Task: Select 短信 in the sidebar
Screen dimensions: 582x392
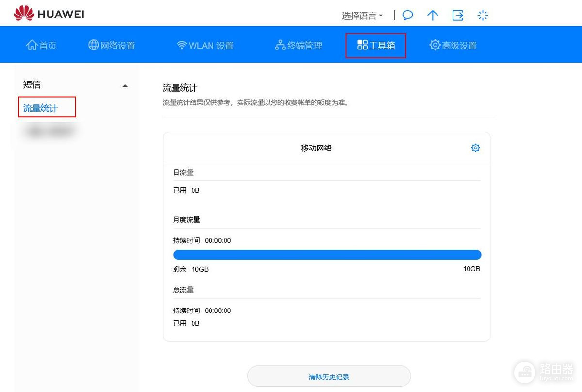Action: (x=32, y=85)
